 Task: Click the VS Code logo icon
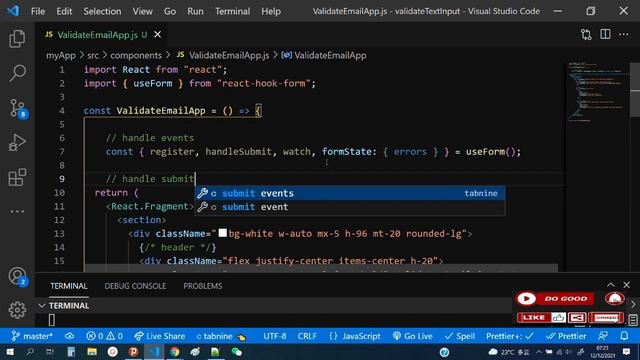click(x=13, y=11)
